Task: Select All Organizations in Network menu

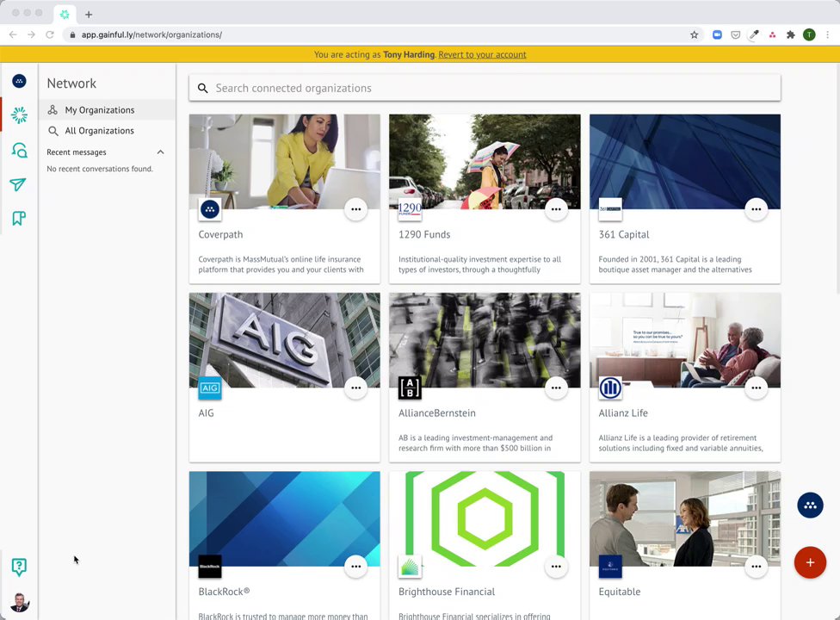Action: click(107, 131)
